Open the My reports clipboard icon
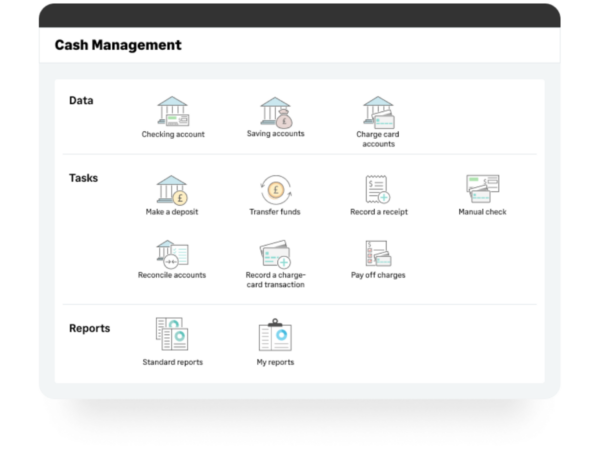 [275, 335]
